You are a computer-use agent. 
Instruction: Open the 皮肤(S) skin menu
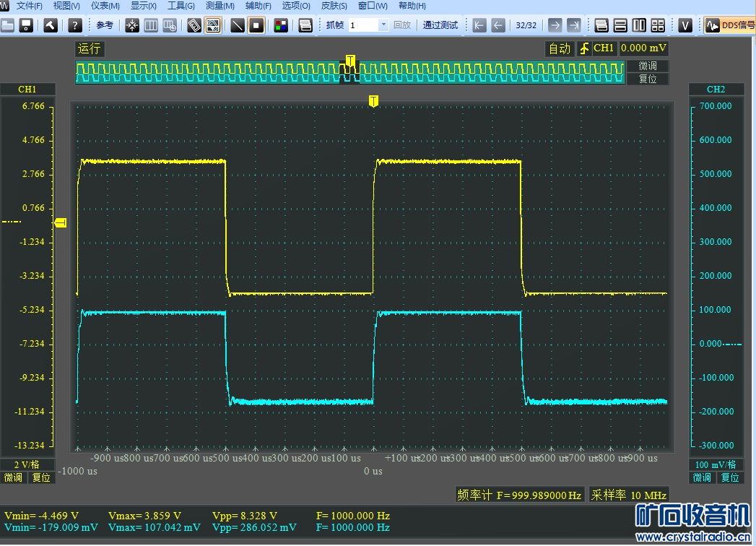click(334, 6)
